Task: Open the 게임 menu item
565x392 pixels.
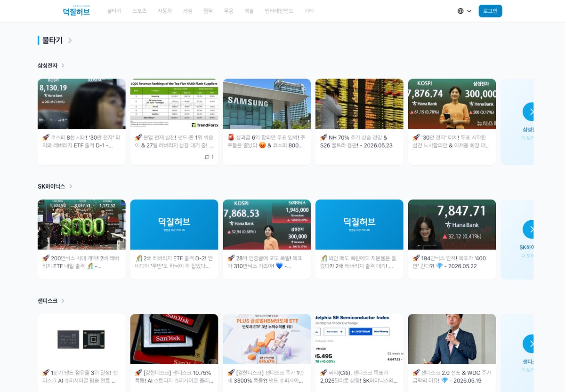Action: pyautogui.click(x=187, y=11)
